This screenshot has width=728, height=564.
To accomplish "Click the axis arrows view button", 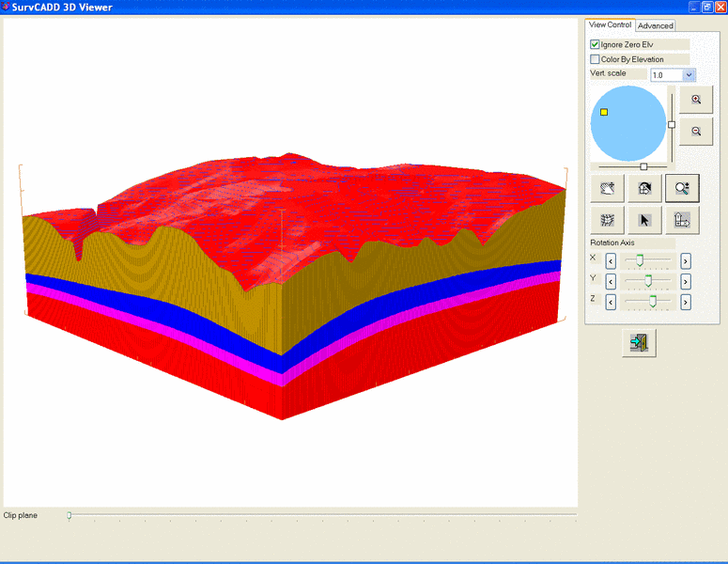I will pos(682,220).
